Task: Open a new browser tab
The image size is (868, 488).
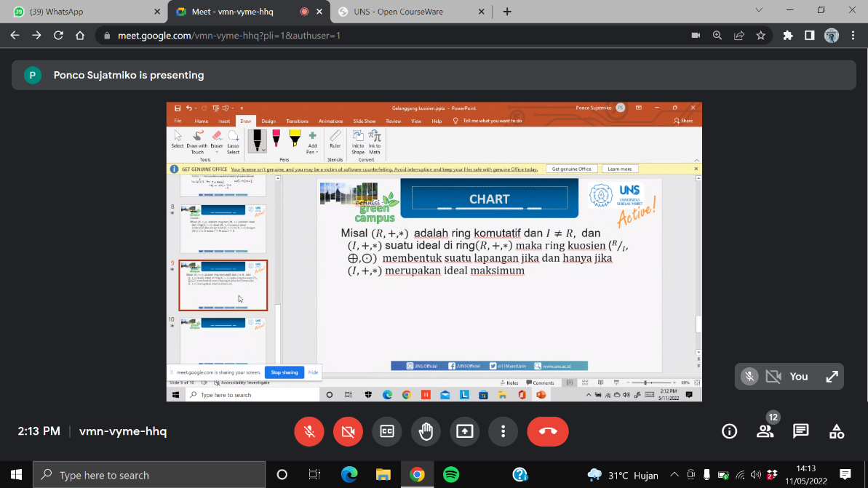Action: tap(507, 12)
